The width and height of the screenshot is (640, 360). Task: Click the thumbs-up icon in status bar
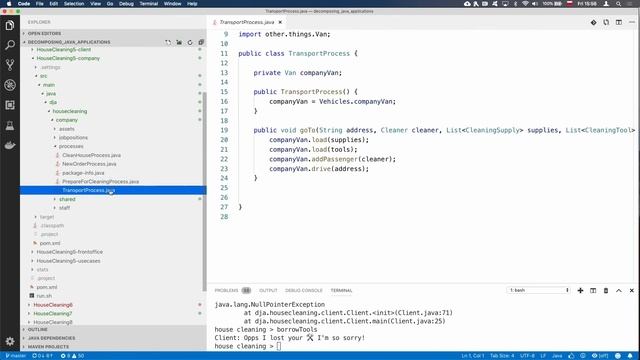(571, 356)
